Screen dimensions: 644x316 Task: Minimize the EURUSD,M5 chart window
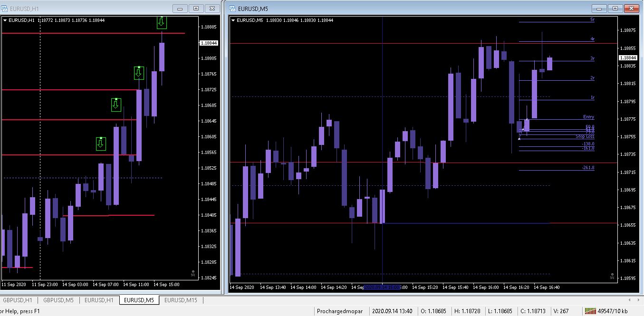point(599,8)
